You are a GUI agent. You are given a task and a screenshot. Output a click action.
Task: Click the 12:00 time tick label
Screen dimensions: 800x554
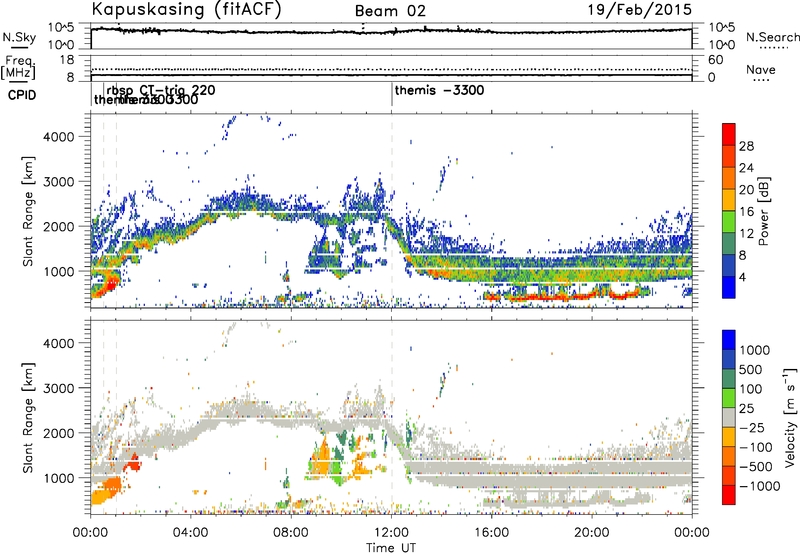[391, 533]
